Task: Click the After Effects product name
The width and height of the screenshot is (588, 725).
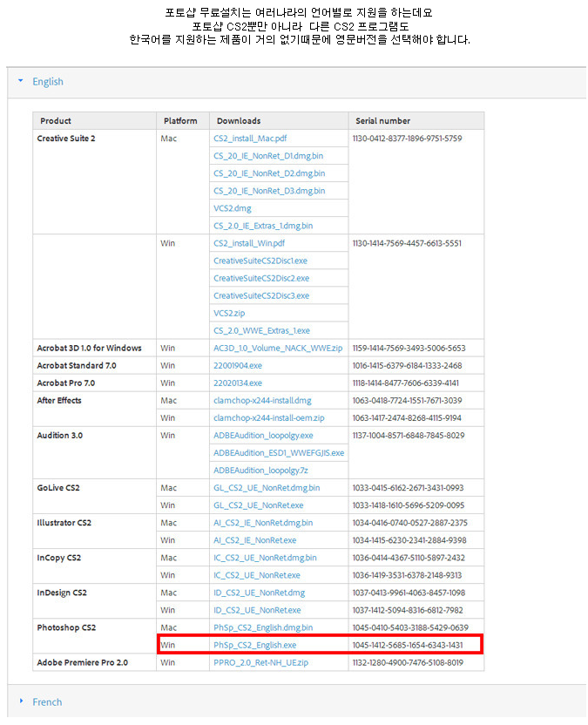Action: pyautogui.click(x=59, y=401)
